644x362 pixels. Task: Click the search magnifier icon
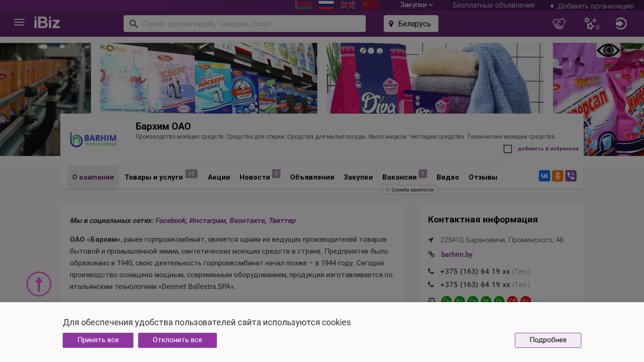[133, 24]
